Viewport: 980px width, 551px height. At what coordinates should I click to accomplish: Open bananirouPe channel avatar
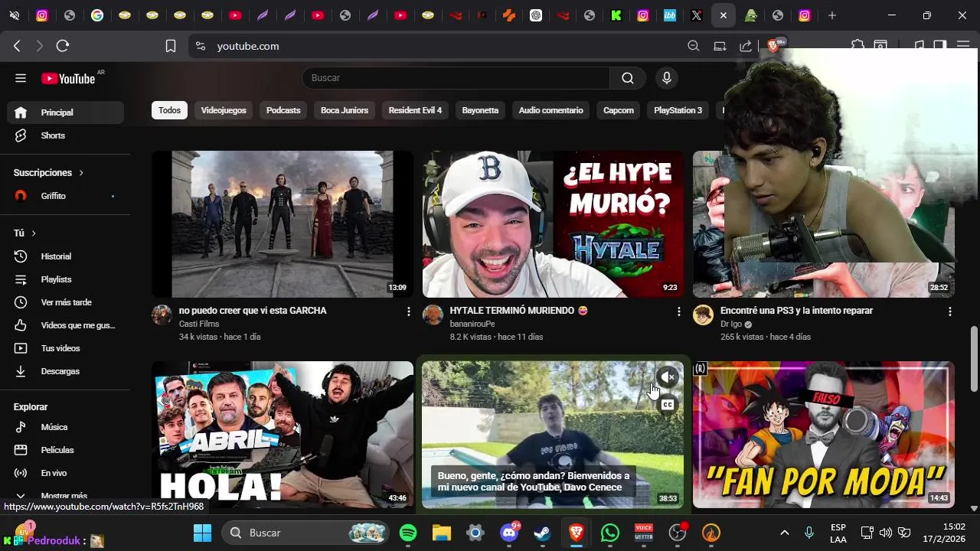click(x=433, y=315)
